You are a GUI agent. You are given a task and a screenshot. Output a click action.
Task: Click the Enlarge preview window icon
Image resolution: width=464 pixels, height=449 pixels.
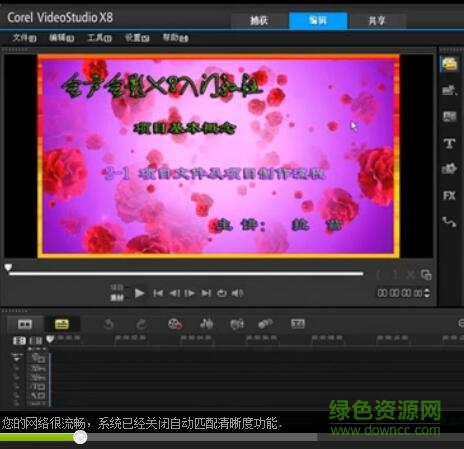click(x=426, y=275)
